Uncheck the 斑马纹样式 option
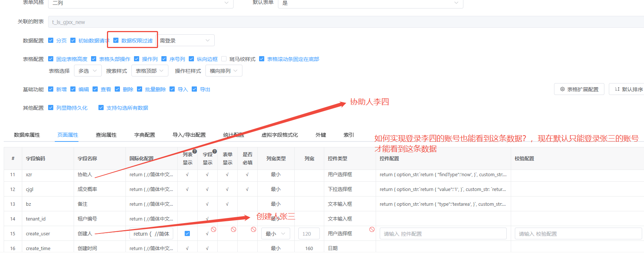This screenshot has width=644, height=256. point(224,59)
